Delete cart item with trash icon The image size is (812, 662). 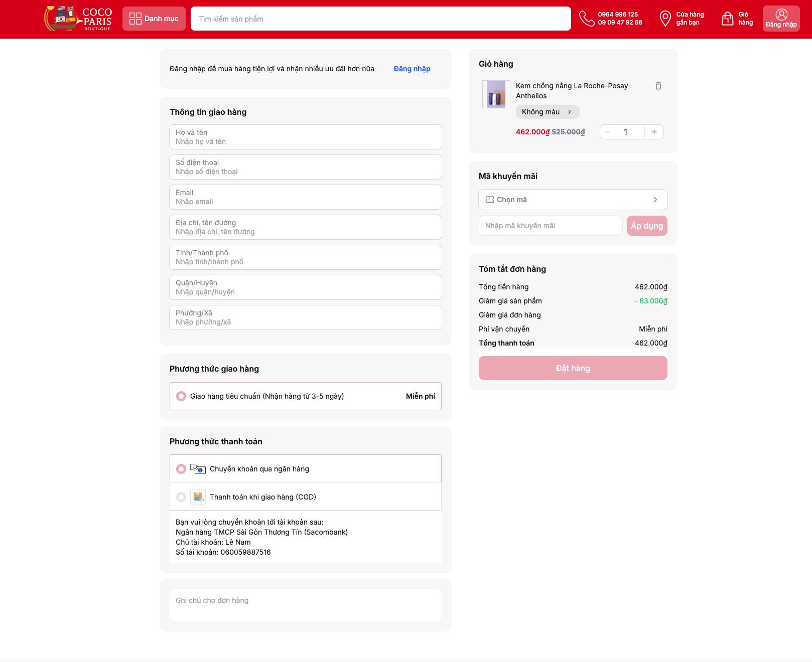coord(658,86)
